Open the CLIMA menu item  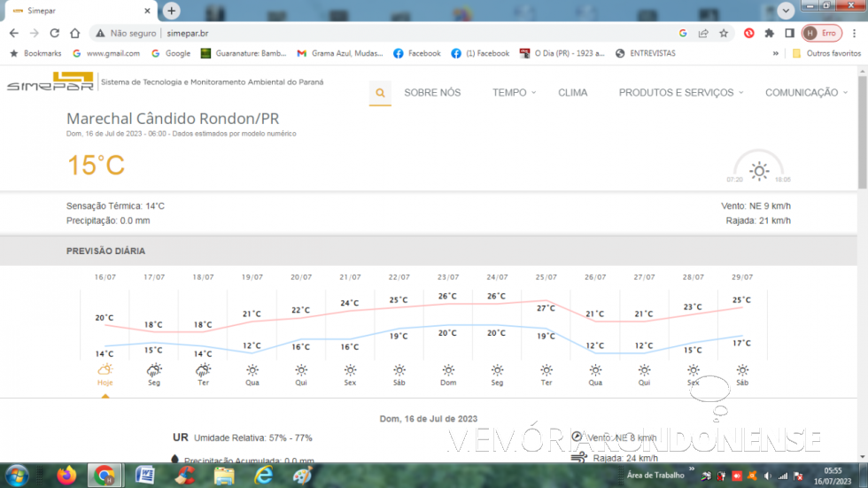[x=572, y=93]
